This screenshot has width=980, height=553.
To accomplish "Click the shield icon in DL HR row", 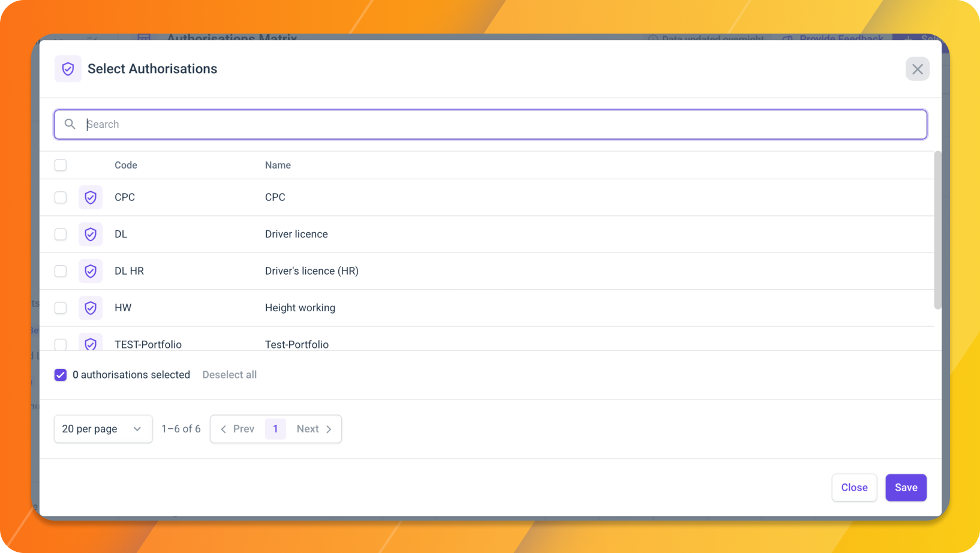I will (91, 271).
